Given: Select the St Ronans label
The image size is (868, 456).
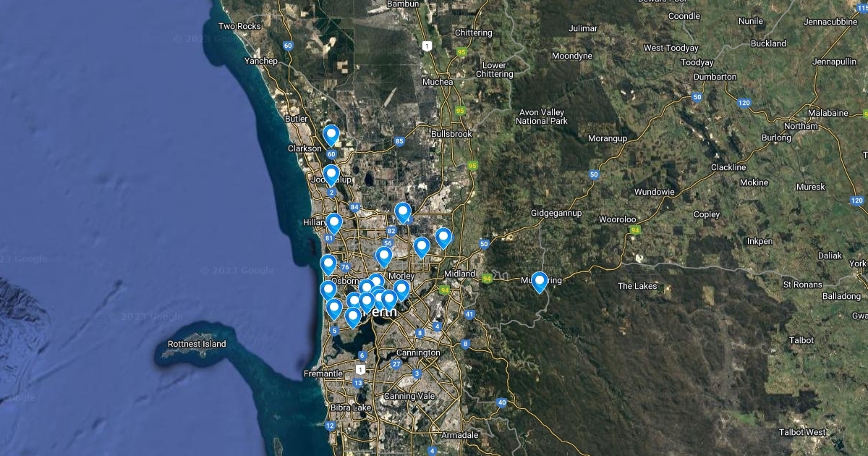Looking at the screenshot, I should (804, 284).
